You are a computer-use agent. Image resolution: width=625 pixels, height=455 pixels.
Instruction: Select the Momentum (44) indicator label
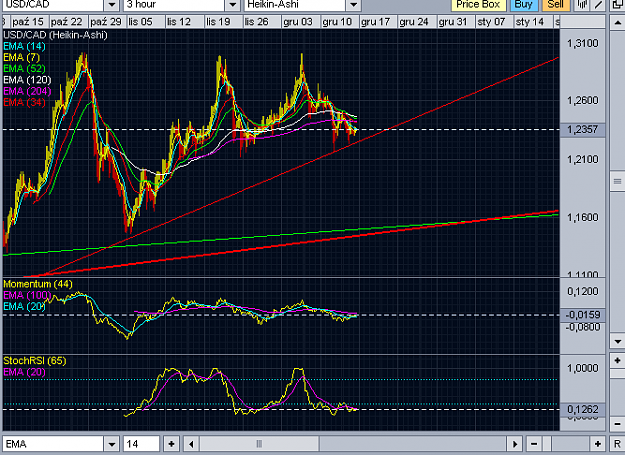pos(38,284)
